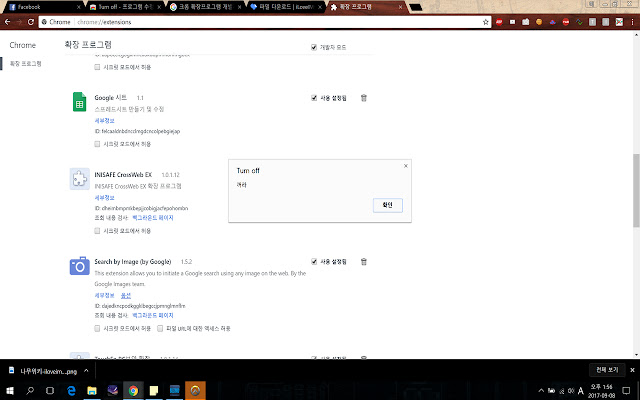
Task: Click Chrome icon in taskbar
Action: (133, 391)
